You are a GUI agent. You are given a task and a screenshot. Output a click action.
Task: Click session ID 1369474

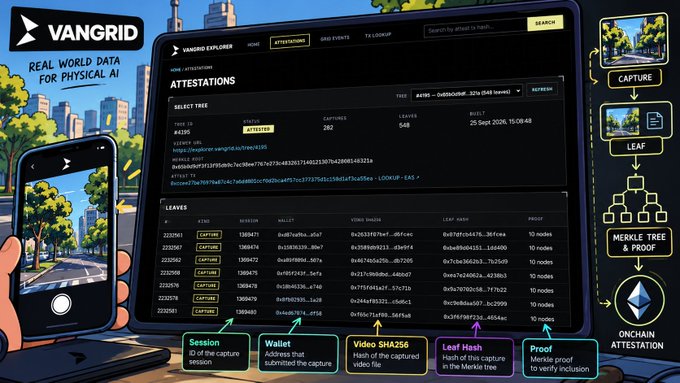click(248, 247)
